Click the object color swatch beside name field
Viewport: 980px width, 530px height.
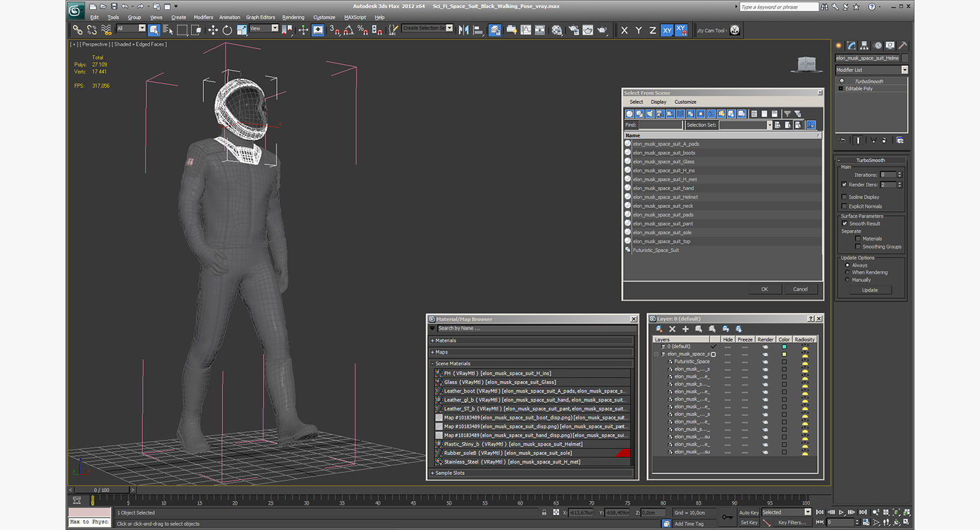(x=905, y=58)
